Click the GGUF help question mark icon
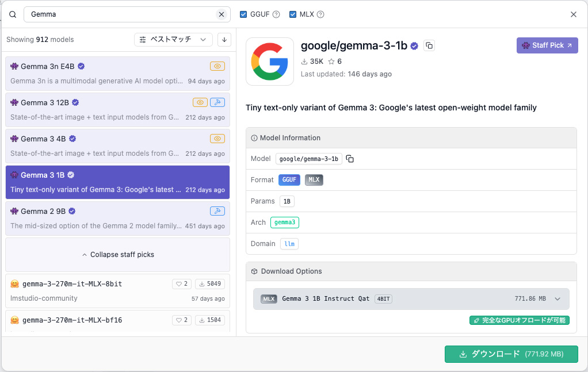The width and height of the screenshot is (588, 372). click(x=276, y=14)
